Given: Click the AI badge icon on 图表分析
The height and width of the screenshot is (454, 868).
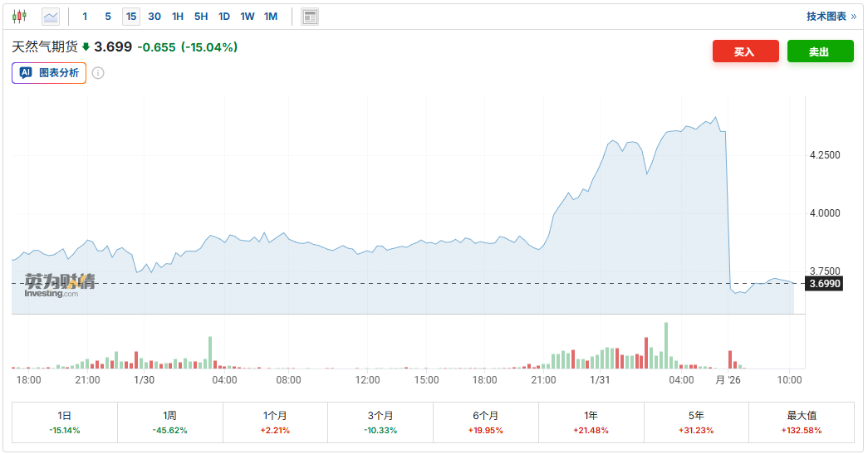Looking at the screenshot, I should 26,73.
